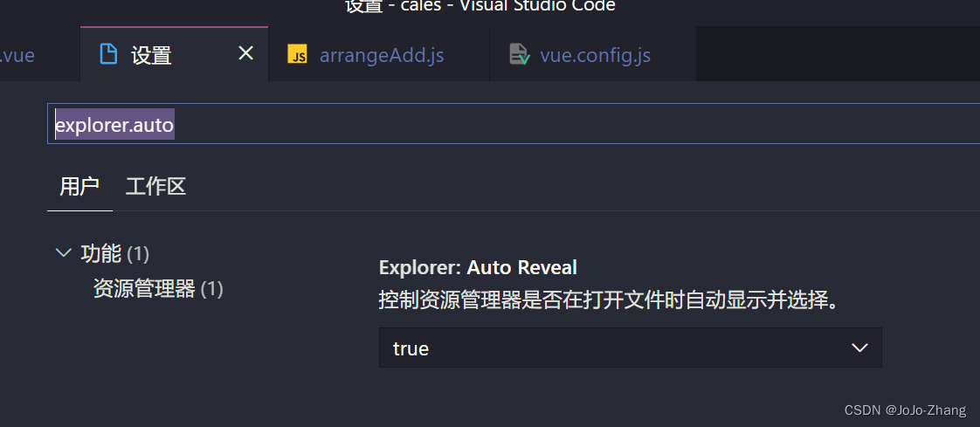Click the yellow JS icon of arrangeAdd.js
980x427 pixels.
[x=297, y=54]
